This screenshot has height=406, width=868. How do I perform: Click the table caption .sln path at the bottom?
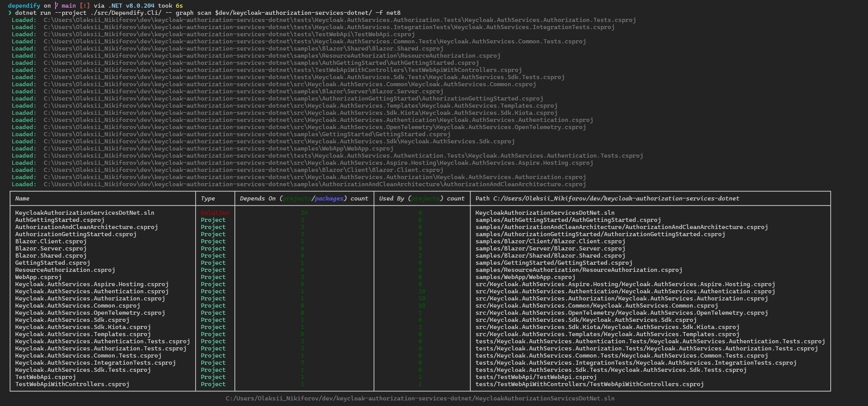420,398
